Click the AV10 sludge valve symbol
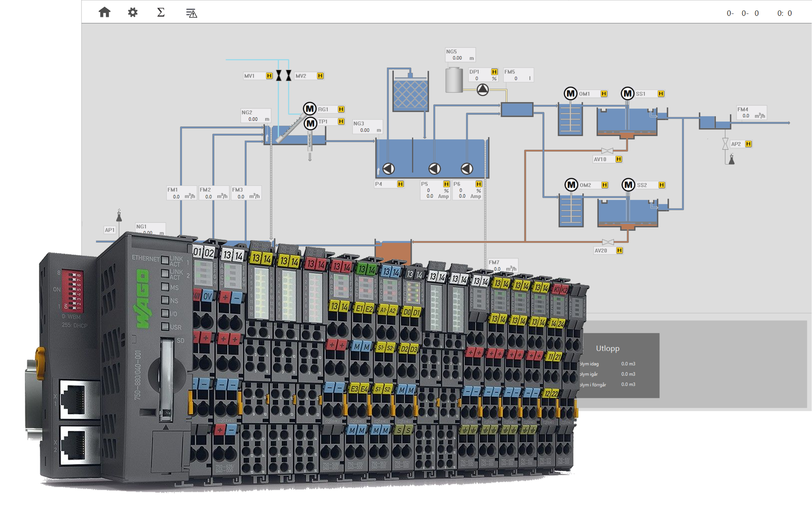This screenshot has height=523, width=812. 607,151
